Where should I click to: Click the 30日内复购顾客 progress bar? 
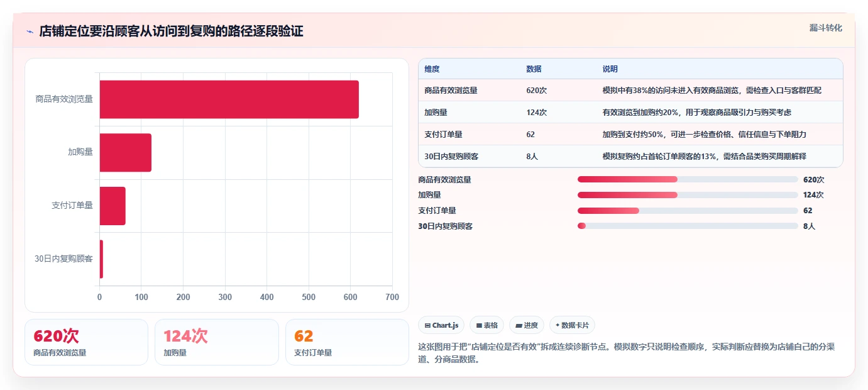(x=688, y=226)
